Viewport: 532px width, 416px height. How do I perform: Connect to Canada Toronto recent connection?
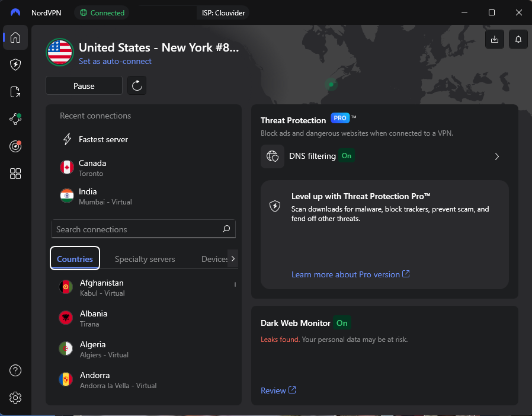[143, 168]
